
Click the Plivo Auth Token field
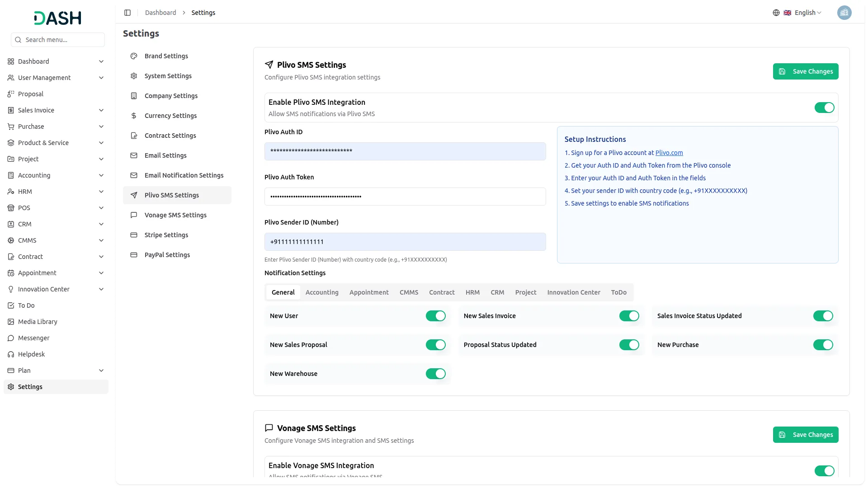click(405, 197)
